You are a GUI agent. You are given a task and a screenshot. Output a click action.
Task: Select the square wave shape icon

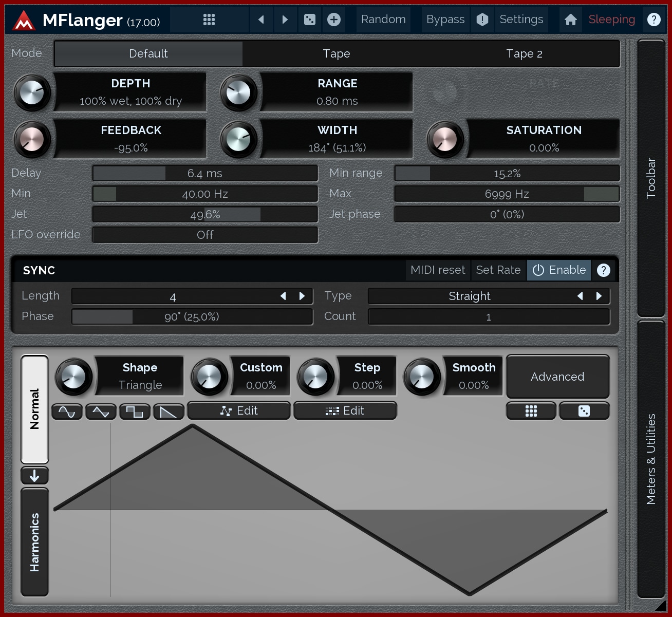click(135, 412)
